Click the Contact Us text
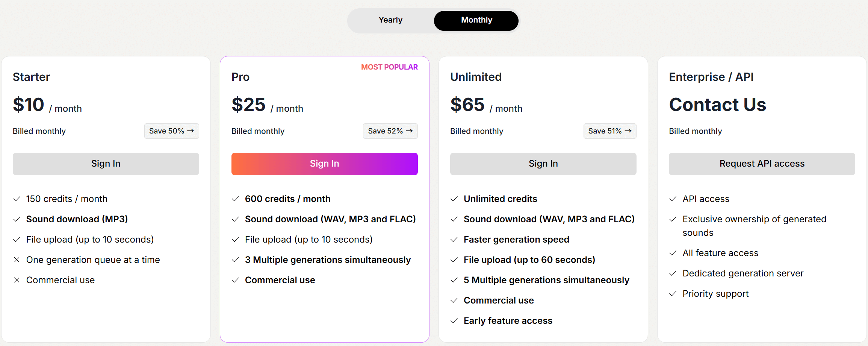 point(717,105)
